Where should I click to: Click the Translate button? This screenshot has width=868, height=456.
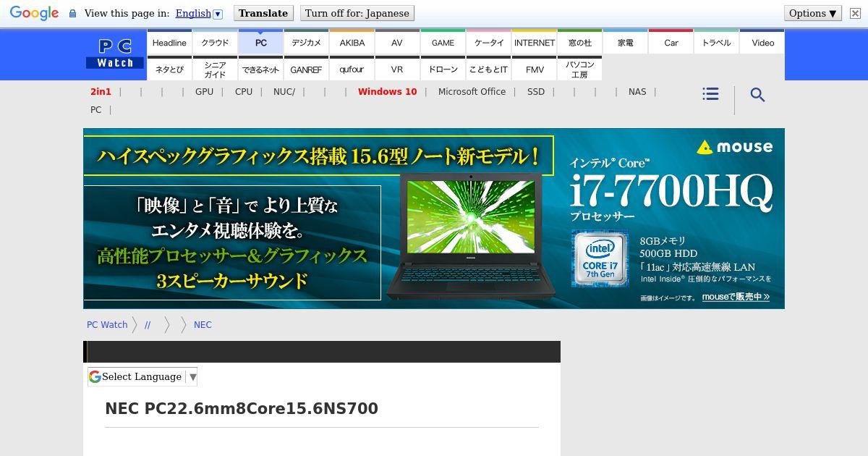click(263, 13)
